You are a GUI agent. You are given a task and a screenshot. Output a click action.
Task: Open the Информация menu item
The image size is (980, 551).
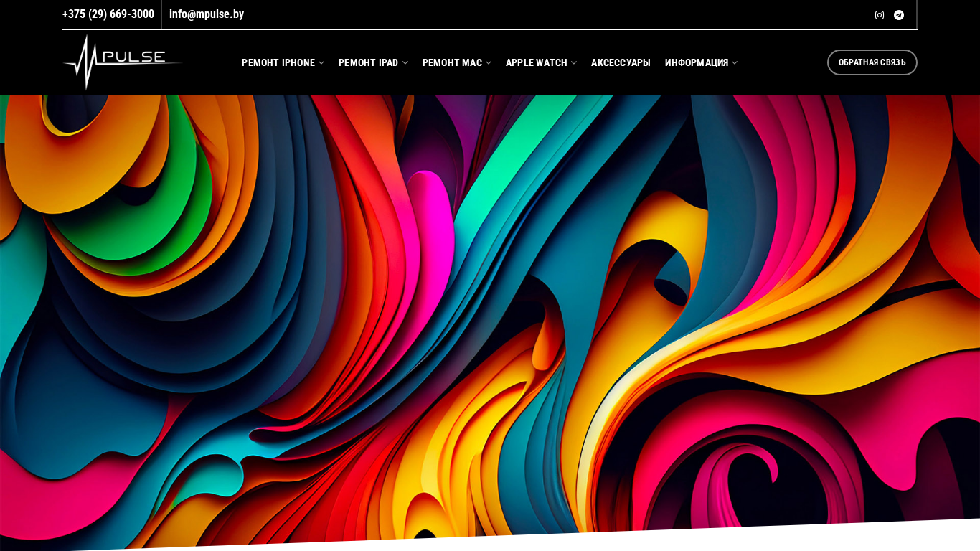[697, 63]
